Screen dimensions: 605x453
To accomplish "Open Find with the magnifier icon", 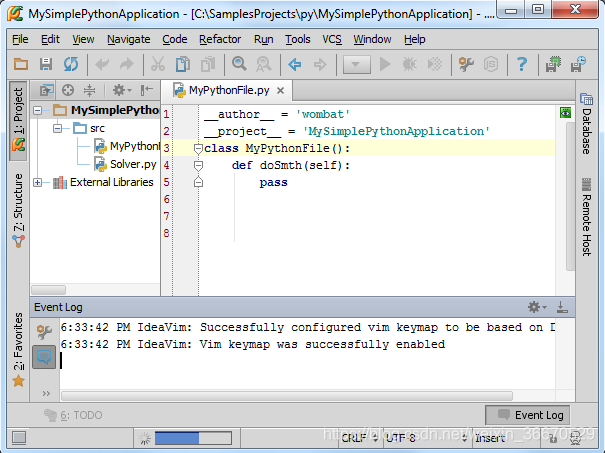I will (x=239, y=64).
